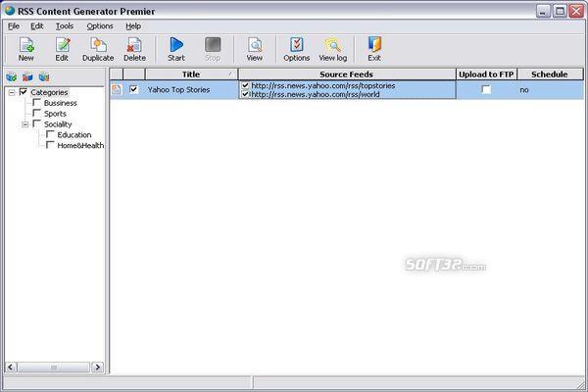588x392 pixels.
Task: Open the Help menu
Action: pos(133,25)
